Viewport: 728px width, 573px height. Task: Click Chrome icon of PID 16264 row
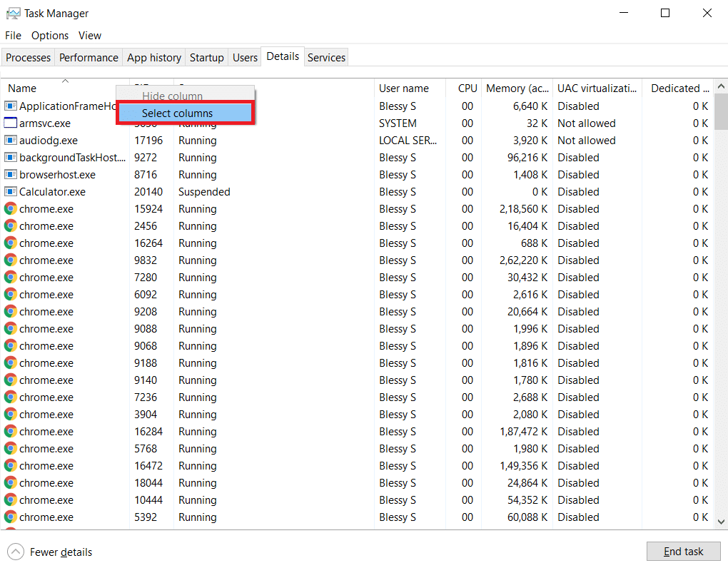pyautogui.click(x=11, y=243)
